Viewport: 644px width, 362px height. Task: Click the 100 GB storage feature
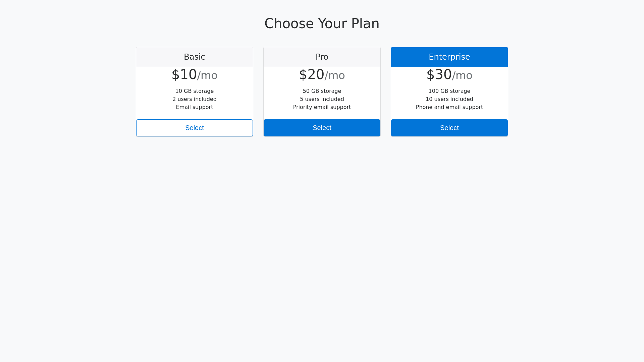point(449,91)
